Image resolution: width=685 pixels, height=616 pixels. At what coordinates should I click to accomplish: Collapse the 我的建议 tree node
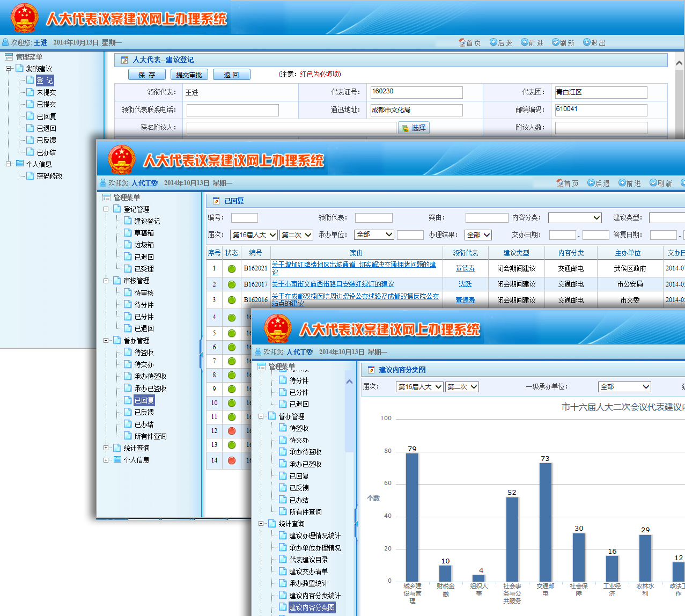tap(9, 69)
